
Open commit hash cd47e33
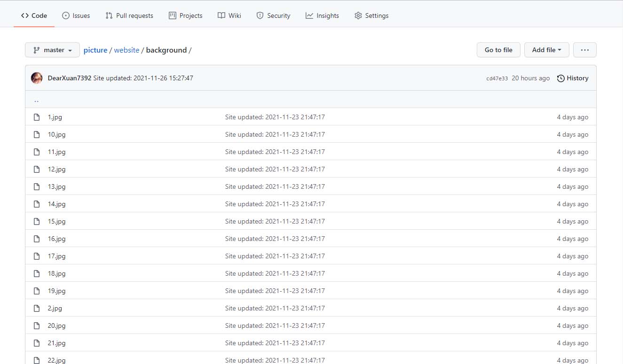[497, 78]
